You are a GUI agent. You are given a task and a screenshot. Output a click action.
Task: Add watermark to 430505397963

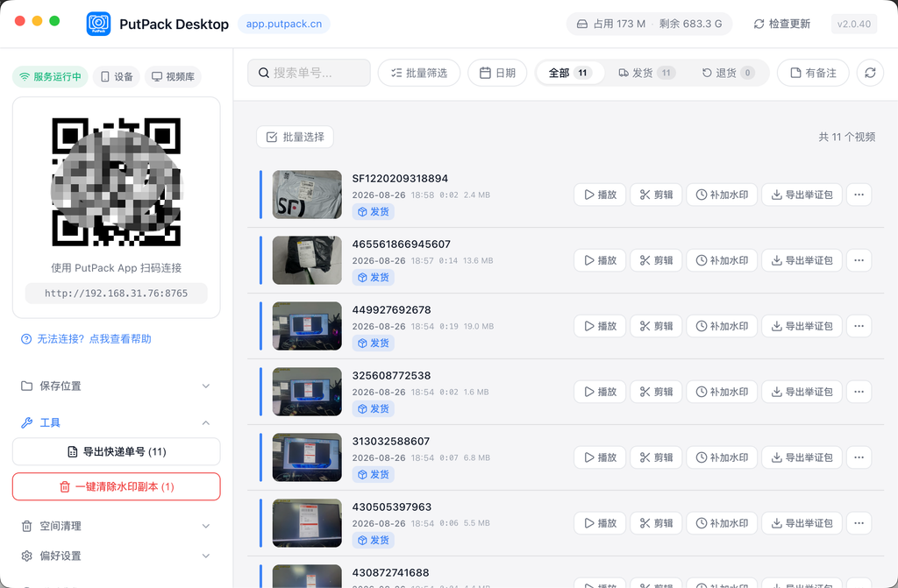click(722, 523)
